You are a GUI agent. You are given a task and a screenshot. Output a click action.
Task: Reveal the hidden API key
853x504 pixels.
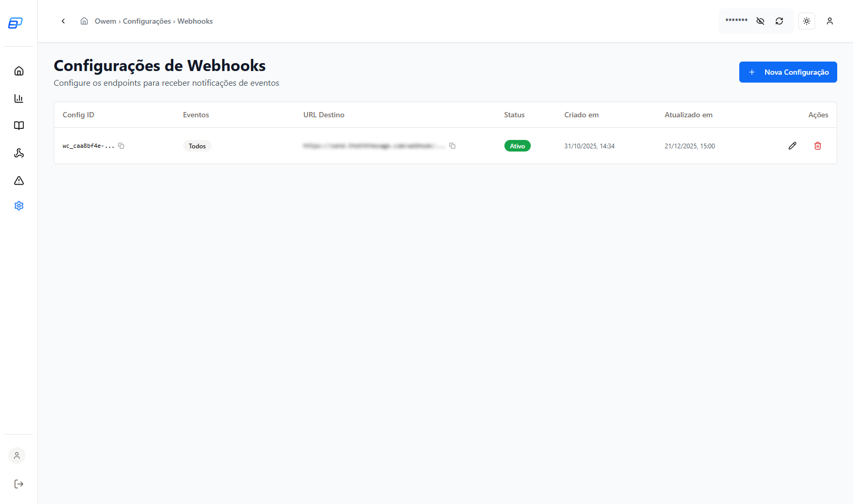point(760,21)
